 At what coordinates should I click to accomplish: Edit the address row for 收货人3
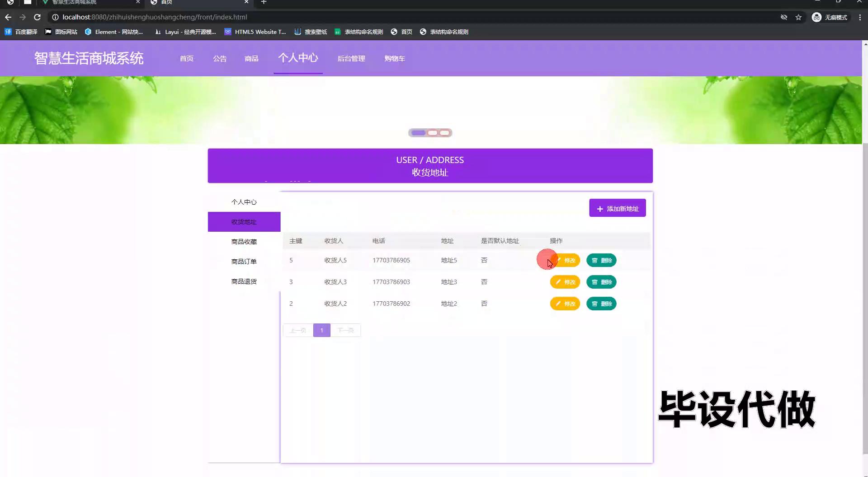(x=565, y=282)
